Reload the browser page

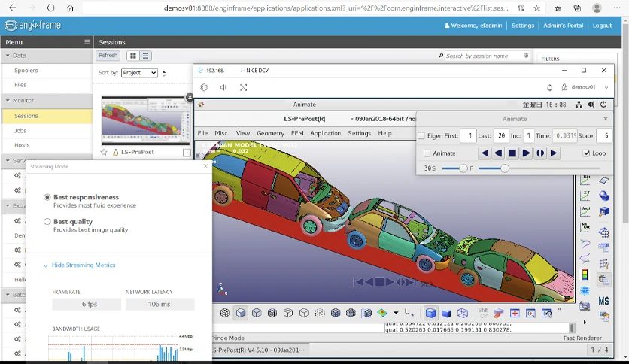(50, 8)
